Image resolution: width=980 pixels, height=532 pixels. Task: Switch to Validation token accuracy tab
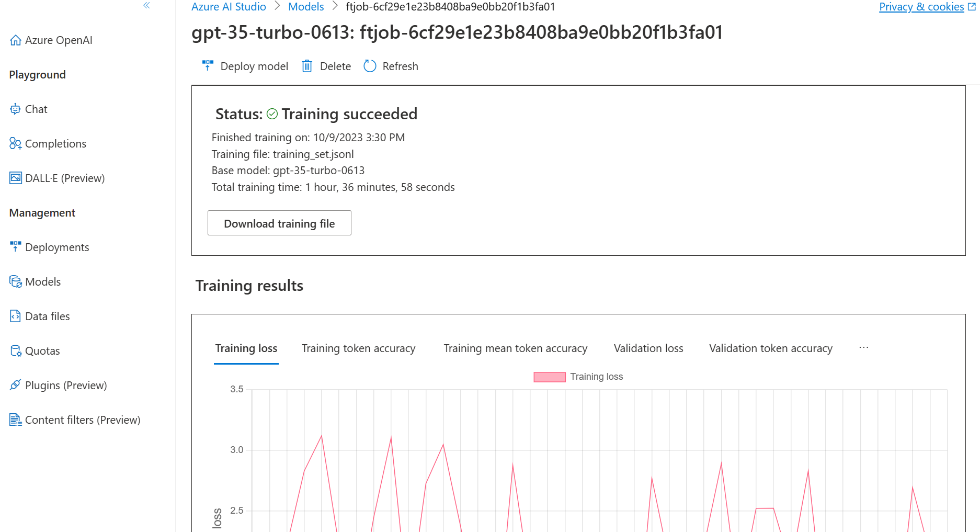pyautogui.click(x=771, y=348)
